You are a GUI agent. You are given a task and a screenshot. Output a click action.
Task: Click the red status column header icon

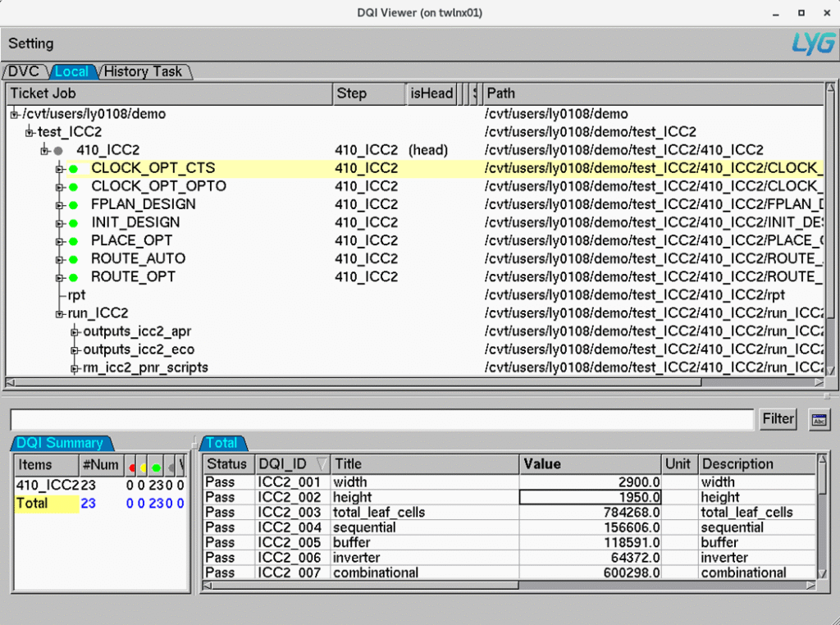tap(132, 467)
